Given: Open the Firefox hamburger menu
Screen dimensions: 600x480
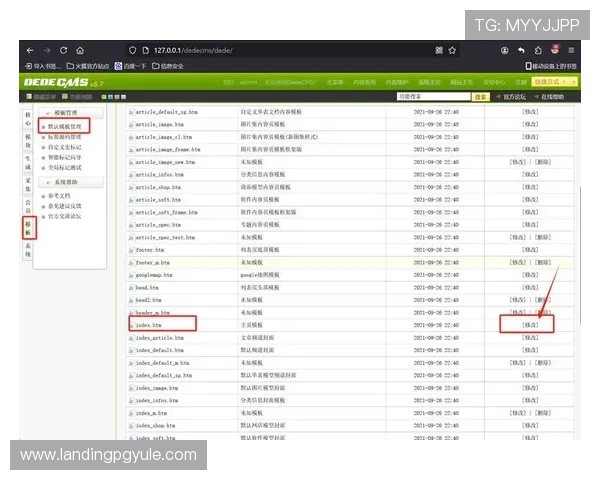Looking at the screenshot, I should [570, 50].
